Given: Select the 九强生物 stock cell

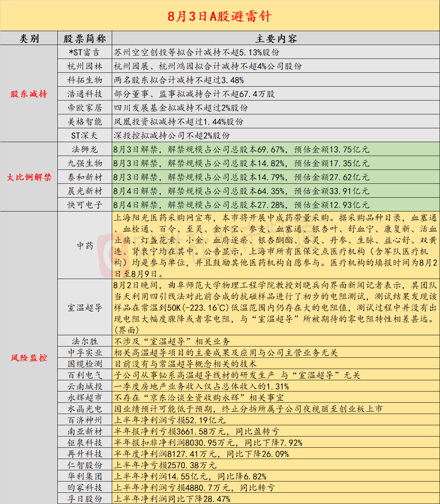Looking at the screenshot, I should 85,163.
